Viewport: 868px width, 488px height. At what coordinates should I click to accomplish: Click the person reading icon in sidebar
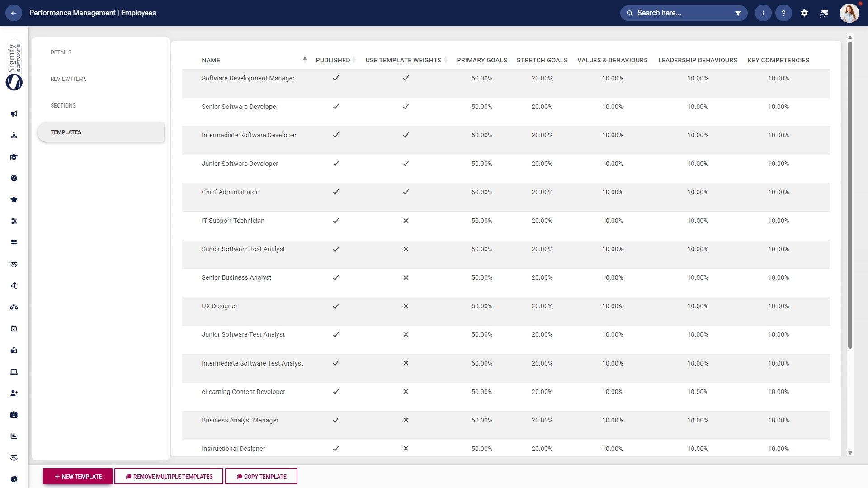14,350
